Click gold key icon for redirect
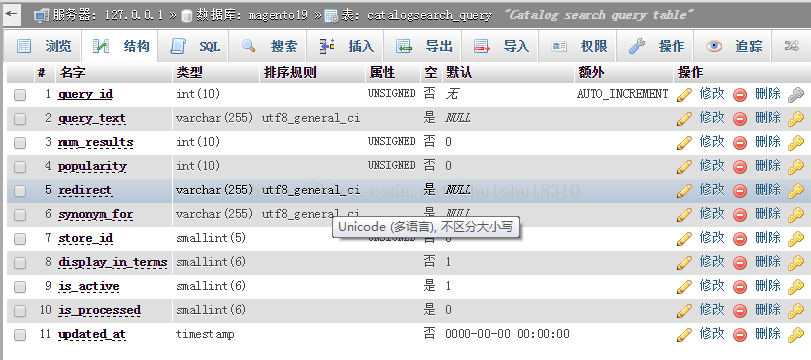Screen dimensions: 811x360 pyautogui.click(x=795, y=191)
